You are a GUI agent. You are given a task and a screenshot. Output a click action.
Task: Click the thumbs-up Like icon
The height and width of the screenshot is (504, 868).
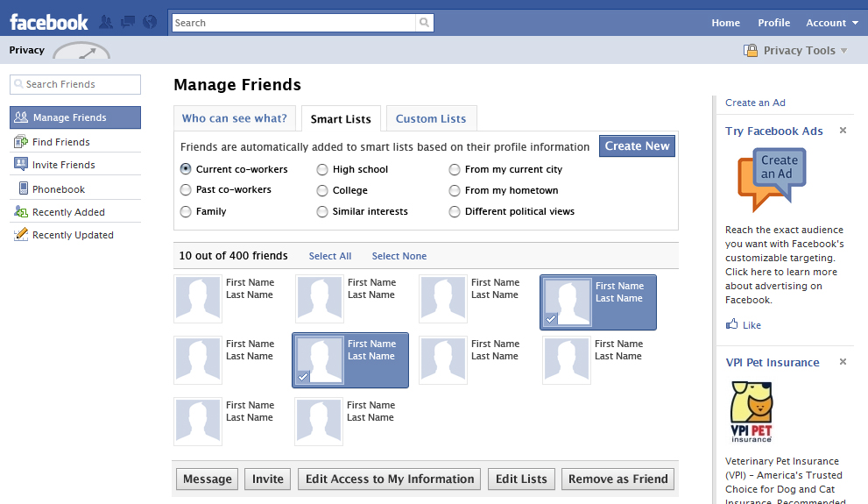pos(732,325)
